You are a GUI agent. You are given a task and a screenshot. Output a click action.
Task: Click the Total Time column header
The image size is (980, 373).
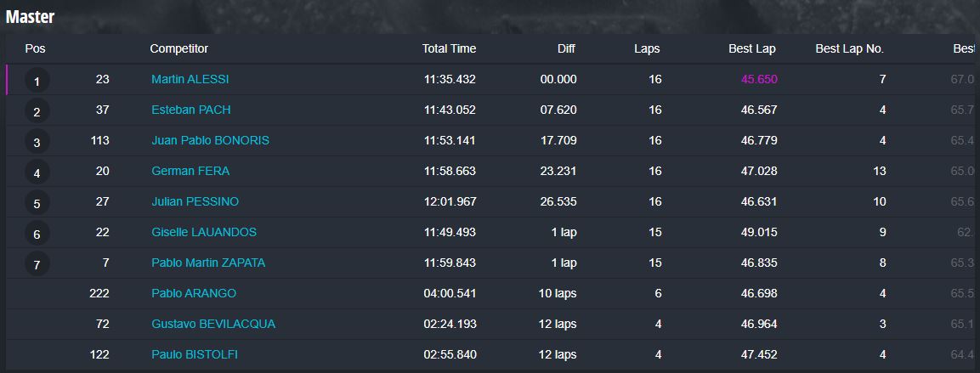point(449,48)
